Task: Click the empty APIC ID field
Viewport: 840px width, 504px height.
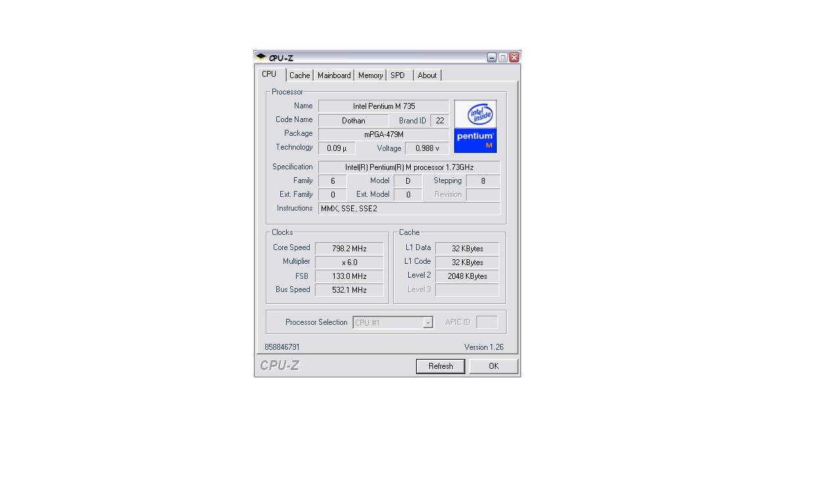Action: click(x=487, y=322)
